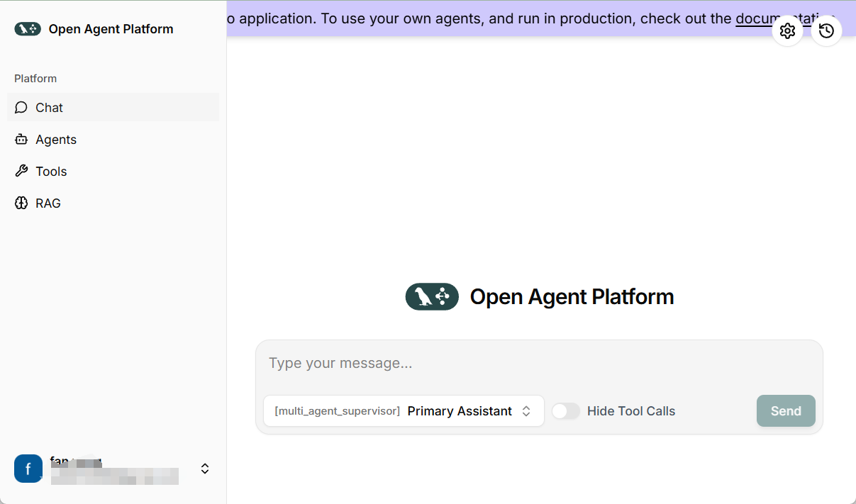
Task: Open chat history clock icon
Action: pos(826,30)
